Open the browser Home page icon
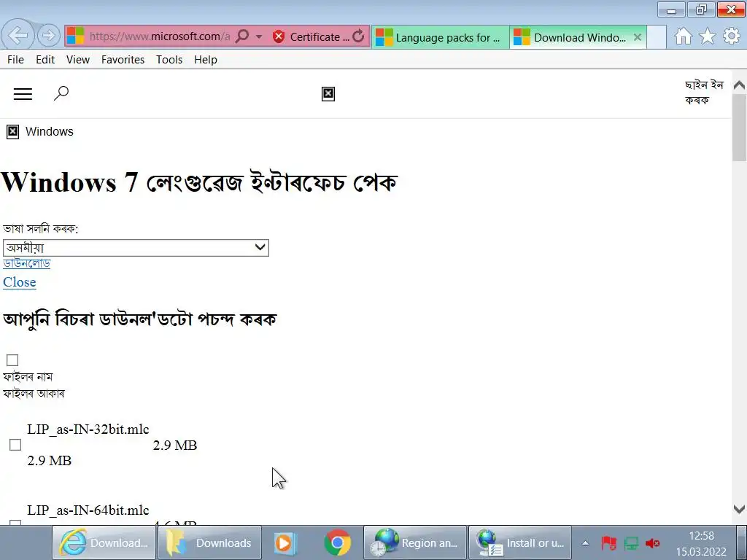Screen dimensions: 747x560 [x=683, y=36]
